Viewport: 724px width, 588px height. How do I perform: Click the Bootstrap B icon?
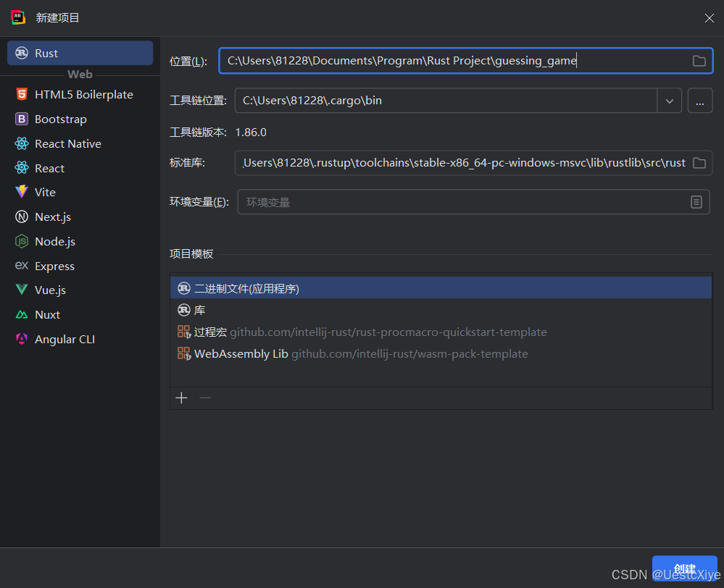tap(22, 119)
